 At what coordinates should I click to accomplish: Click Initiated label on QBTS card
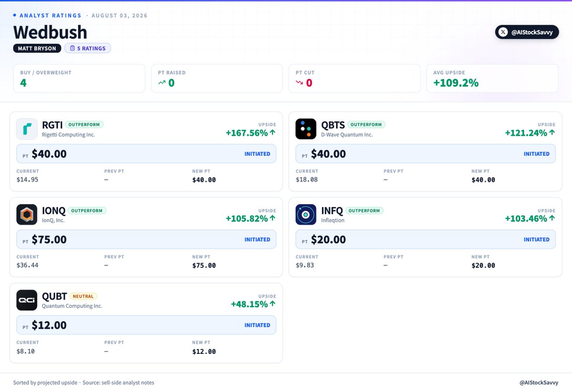tap(537, 154)
